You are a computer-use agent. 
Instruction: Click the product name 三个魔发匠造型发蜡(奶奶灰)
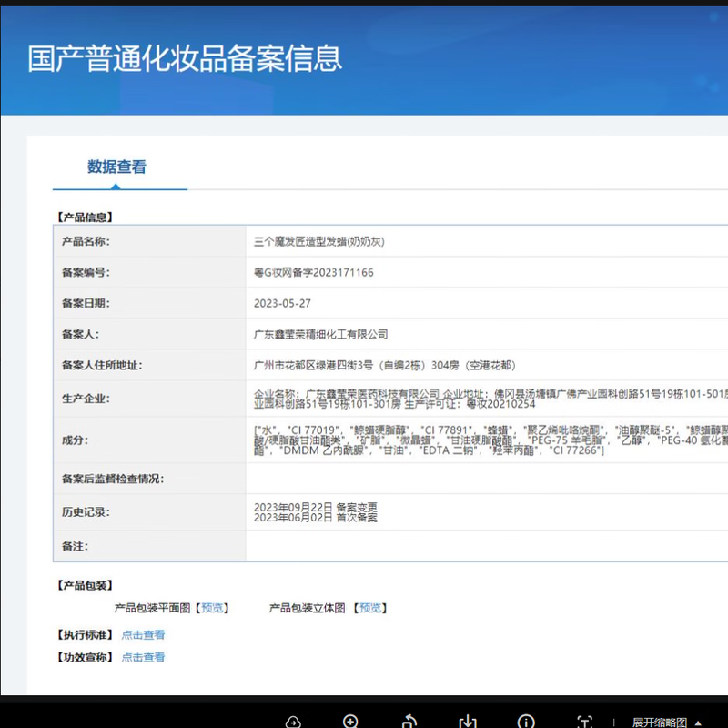[319, 241]
